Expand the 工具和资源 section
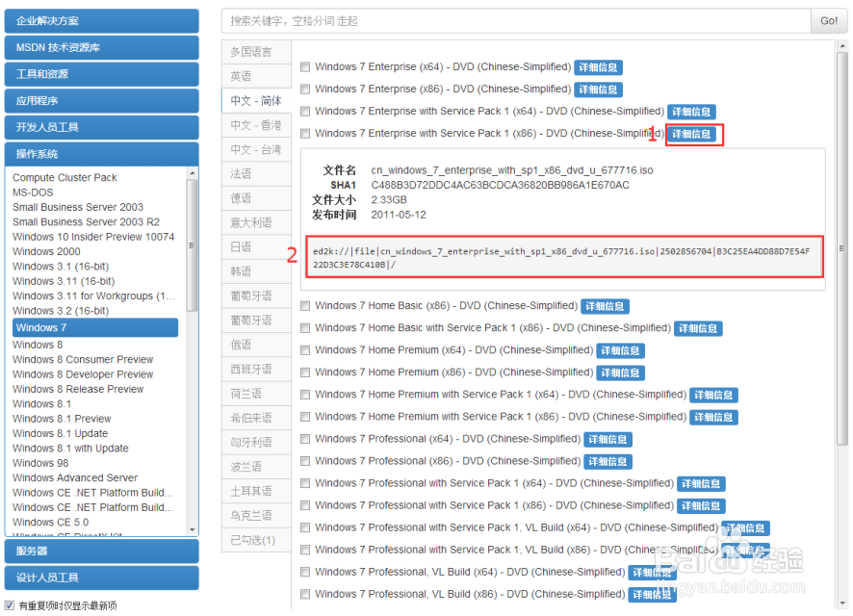 click(102, 74)
